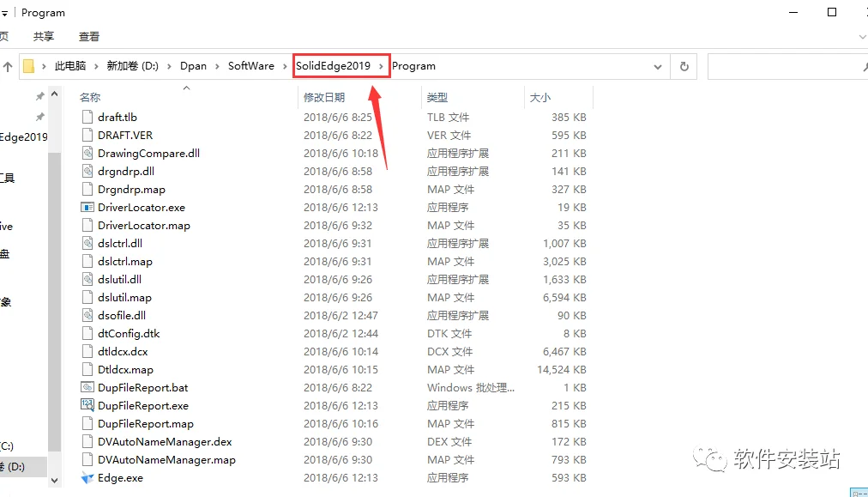
Task: Open the 查看 ribbon tab
Action: point(89,37)
